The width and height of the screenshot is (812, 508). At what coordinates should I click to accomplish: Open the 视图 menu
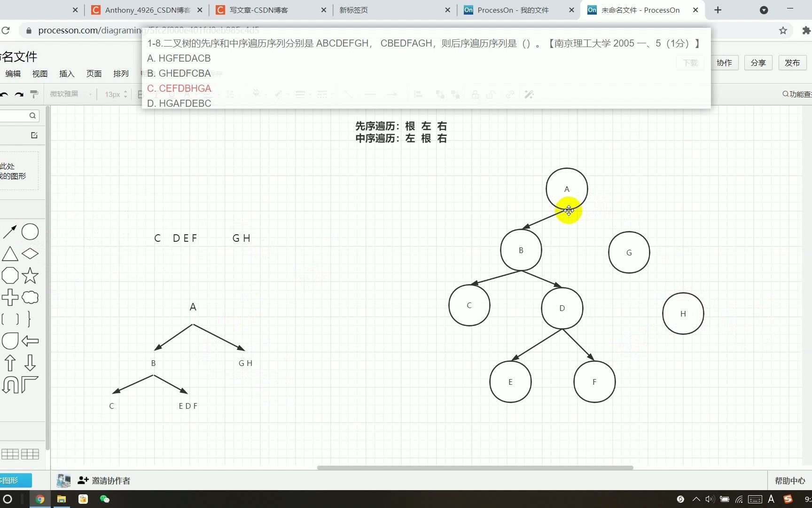click(x=40, y=73)
